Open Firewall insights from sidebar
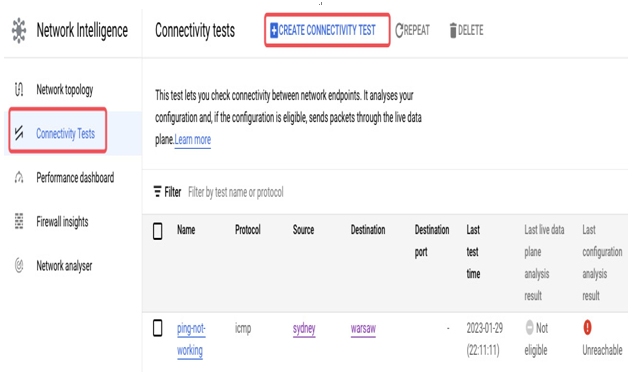This screenshot has width=634, height=372. coord(62,222)
